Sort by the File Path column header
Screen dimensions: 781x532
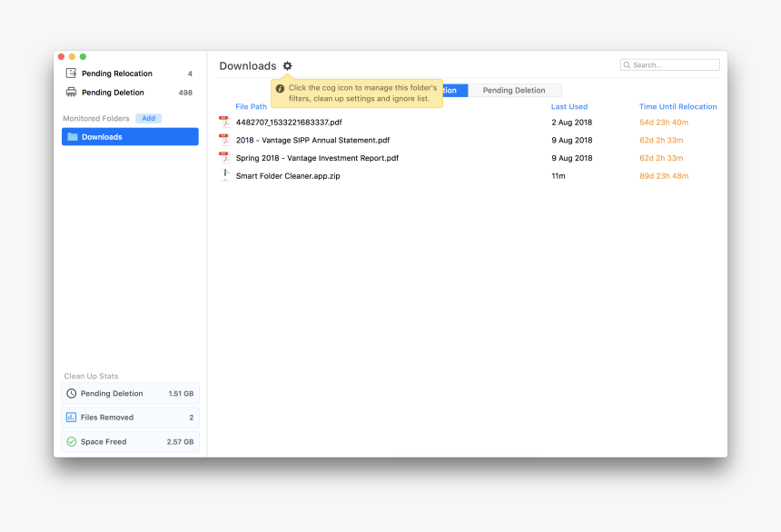pyautogui.click(x=251, y=107)
